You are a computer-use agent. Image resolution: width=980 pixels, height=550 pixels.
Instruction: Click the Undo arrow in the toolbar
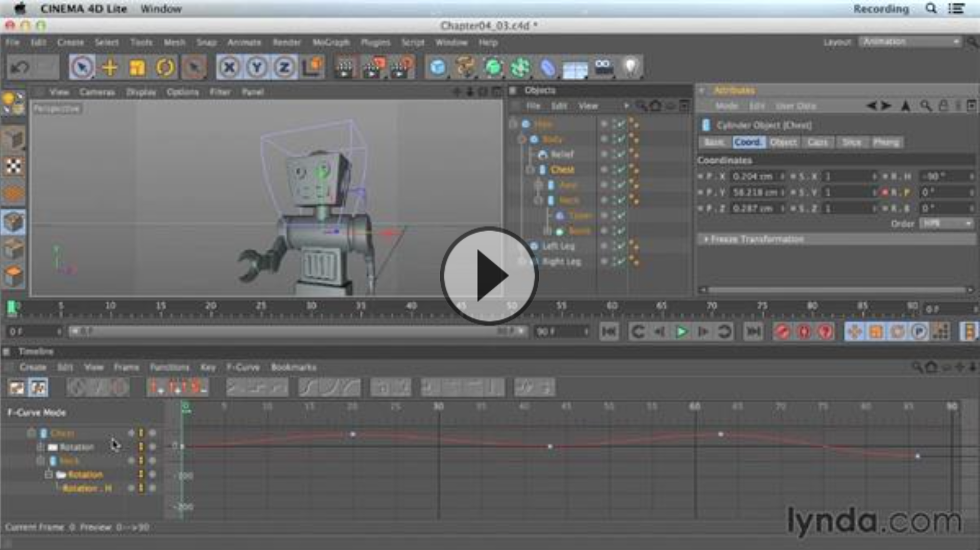point(19,68)
